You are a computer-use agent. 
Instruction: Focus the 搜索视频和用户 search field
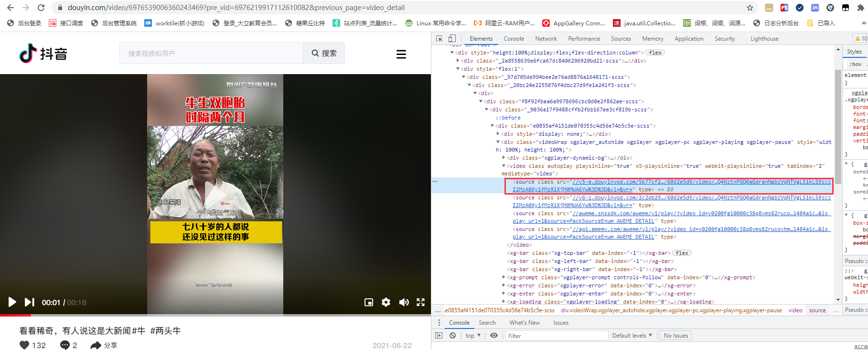click(x=211, y=53)
